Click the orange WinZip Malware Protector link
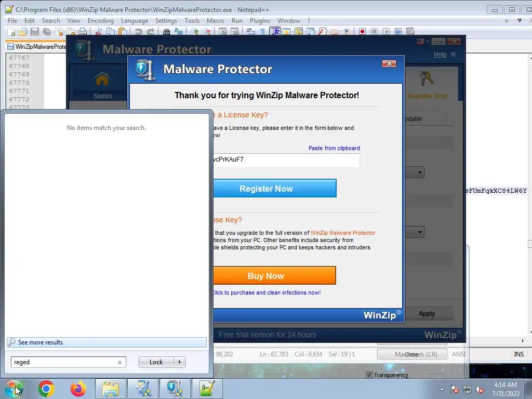This screenshot has height=399, width=532. 343,233
